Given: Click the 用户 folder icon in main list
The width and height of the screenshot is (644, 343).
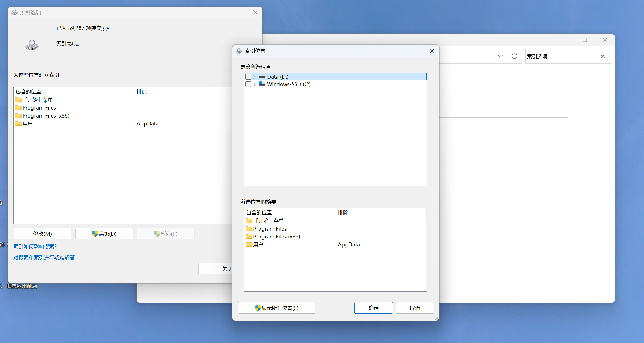Looking at the screenshot, I should pos(18,123).
